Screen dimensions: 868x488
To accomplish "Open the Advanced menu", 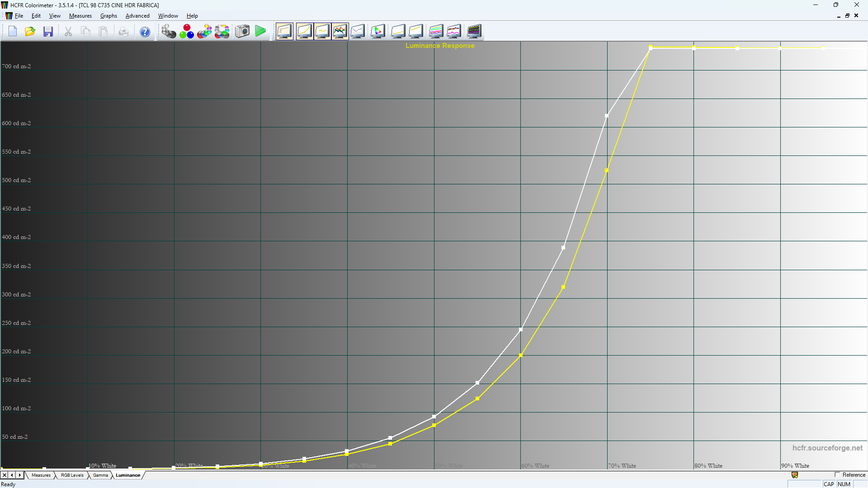I will point(137,16).
